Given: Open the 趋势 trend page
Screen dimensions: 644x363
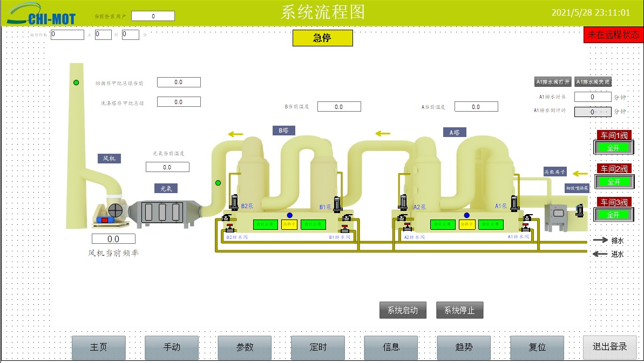Looking at the screenshot, I should pyautogui.click(x=464, y=347).
